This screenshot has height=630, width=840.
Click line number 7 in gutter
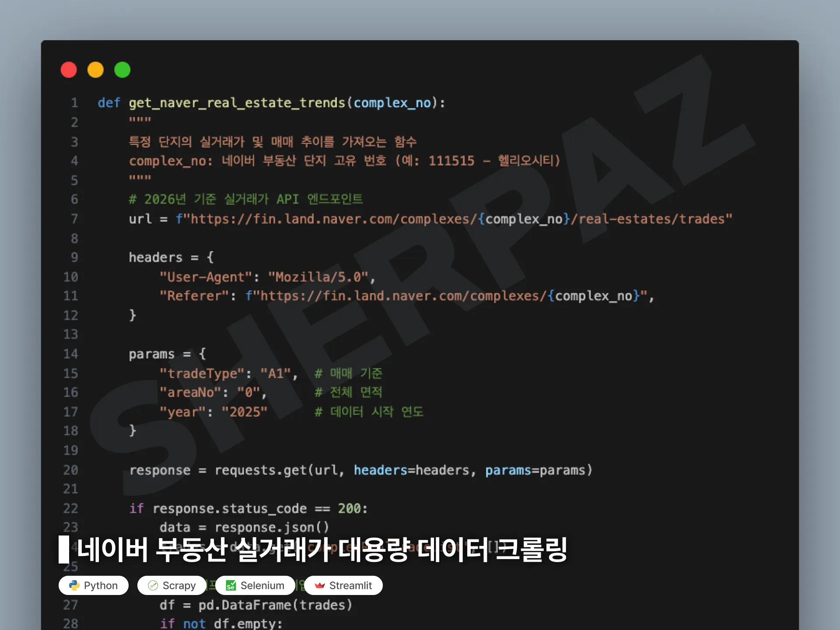74,219
